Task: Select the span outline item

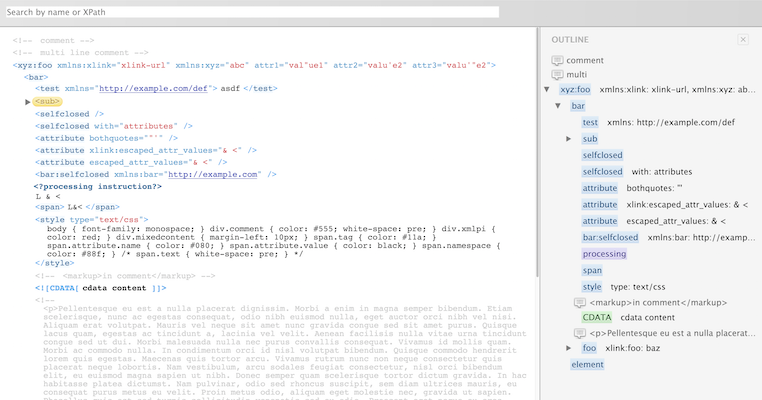Action: [592, 271]
